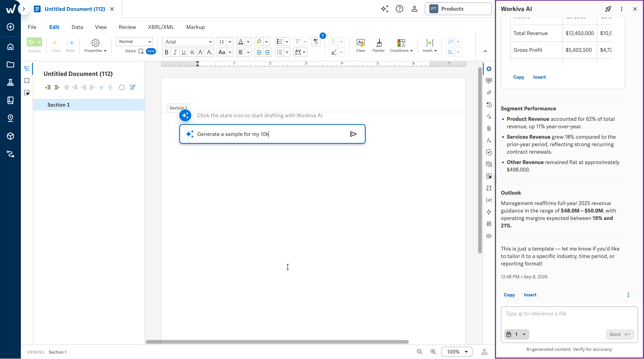Toggle paragraph marks display

[x=316, y=42]
